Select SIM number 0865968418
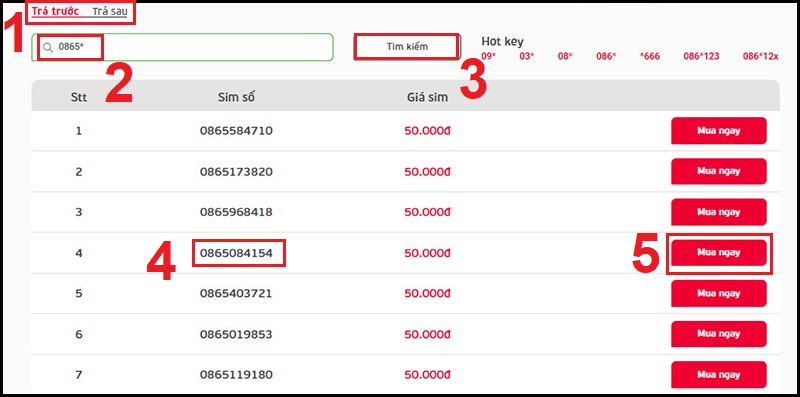The width and height of the screenshot is (800, 397). coord(236,212)
